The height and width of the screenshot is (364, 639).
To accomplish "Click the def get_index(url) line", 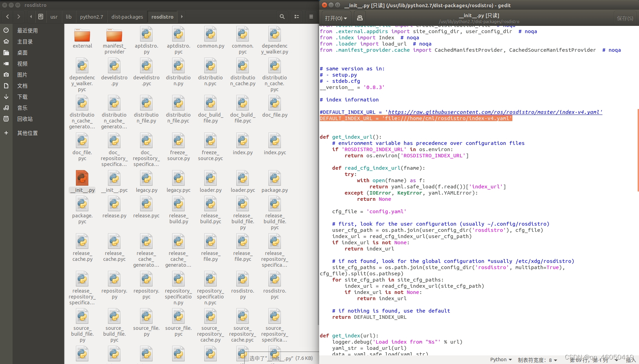I will [349, 336].
